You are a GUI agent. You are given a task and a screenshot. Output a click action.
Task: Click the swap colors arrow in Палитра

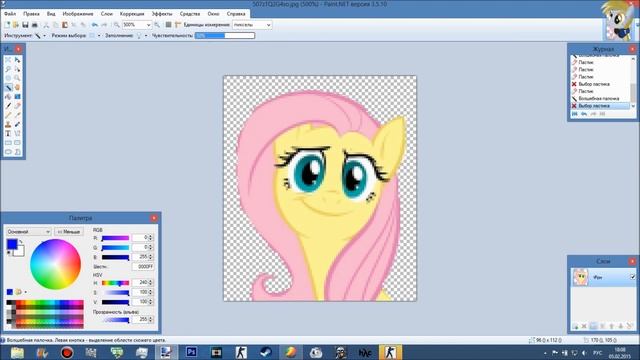tap(21, 242)
